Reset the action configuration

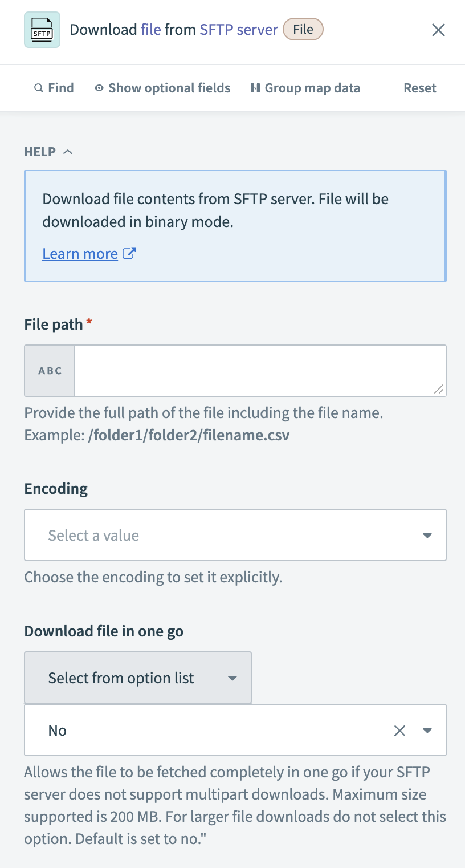point(420,88)
